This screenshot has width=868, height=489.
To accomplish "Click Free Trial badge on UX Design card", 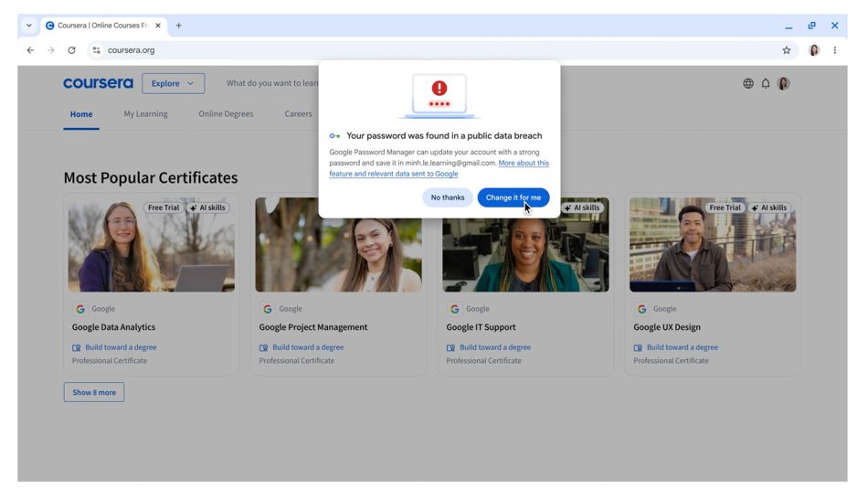I will coord(725,207).
